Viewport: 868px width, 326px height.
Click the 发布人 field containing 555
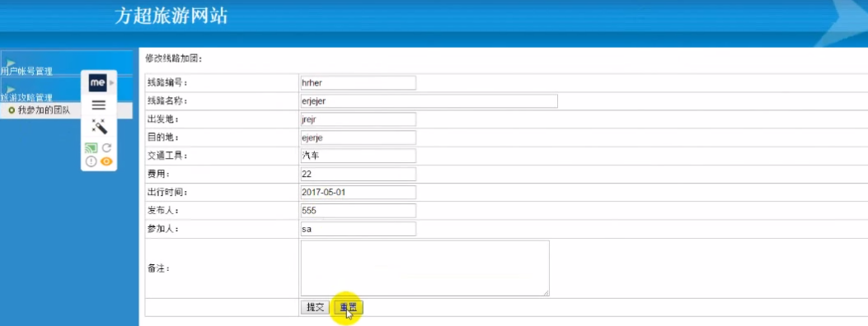(358, 211)
